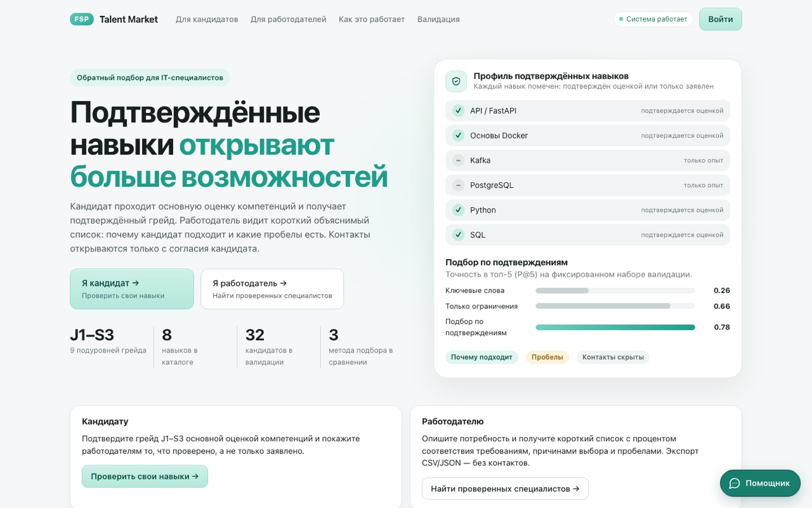The height and width of the screenshot is (508, 812).
Task: Click the checkmark icon beside API / FastAPI
Action: [458, 110]
